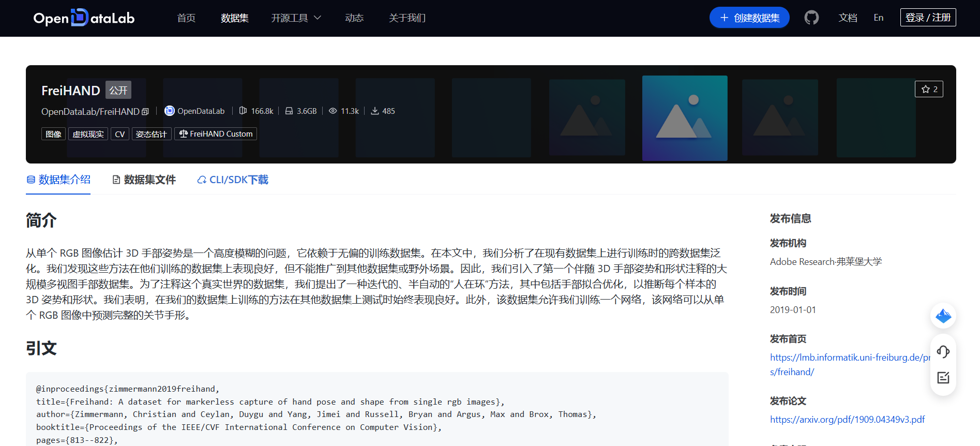Click the CV tag
Viewport: 980px width, 446px height.
tap(120, 134)
